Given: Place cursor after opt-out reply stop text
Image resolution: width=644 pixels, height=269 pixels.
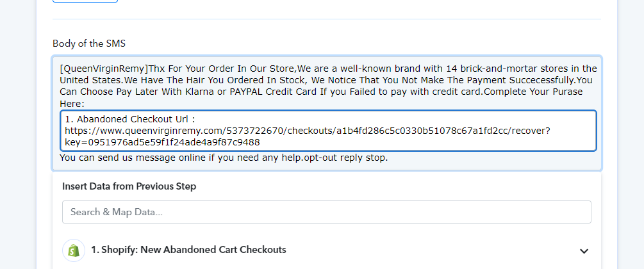Looking at the screenshot, I should click(388, 158).
